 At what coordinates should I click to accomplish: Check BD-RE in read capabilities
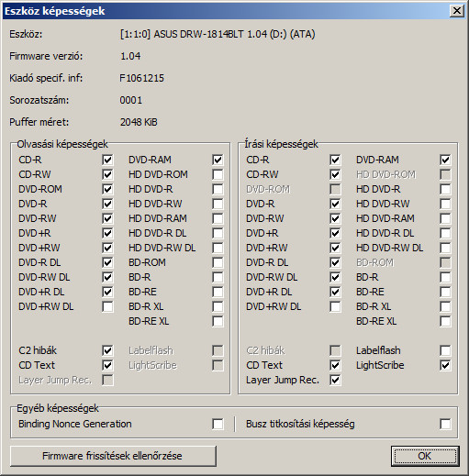point(218,292)
